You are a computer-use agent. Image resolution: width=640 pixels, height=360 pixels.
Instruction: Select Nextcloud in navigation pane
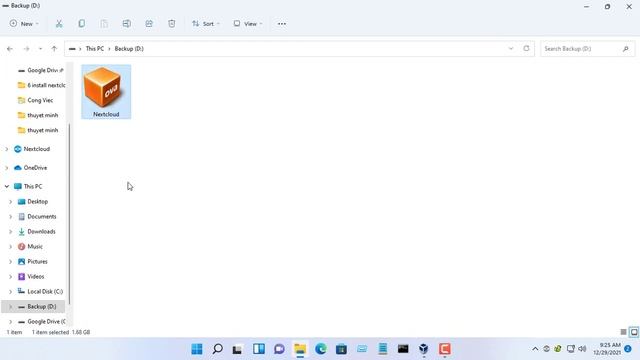32,149
